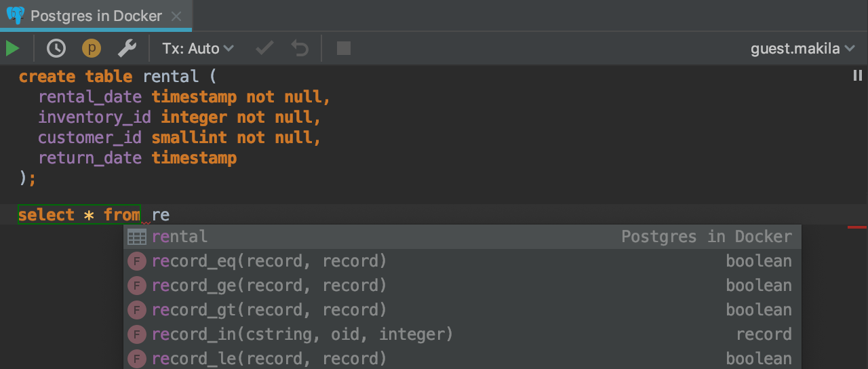868x369 pixels.
Task: Click the rollback undo arrow icon
Action: click(x=300, y=48)
